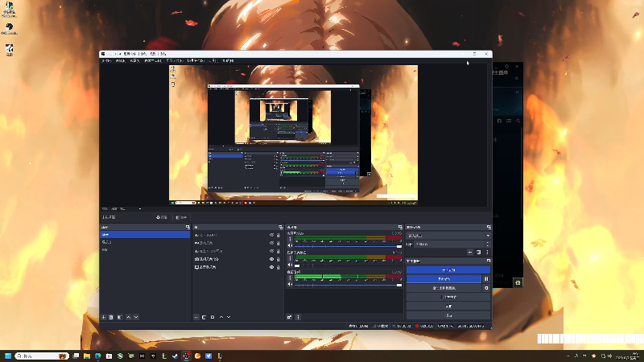Toggle visibility of the monitor-icon display source
The image size is (644, 362).
coord(271,267)
